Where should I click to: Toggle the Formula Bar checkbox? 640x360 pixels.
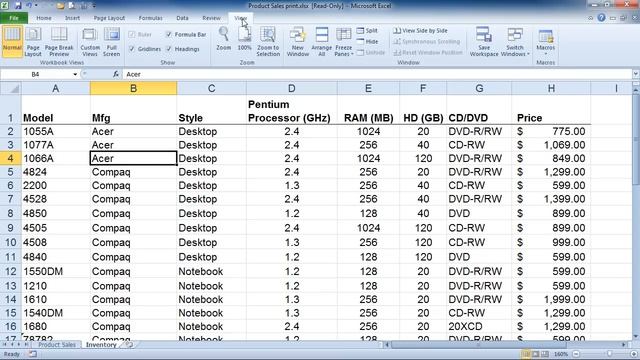tap(169, 35)
